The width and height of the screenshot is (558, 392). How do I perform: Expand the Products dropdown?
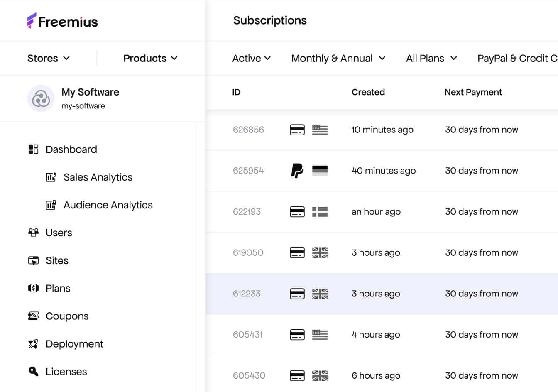[150, 58]
